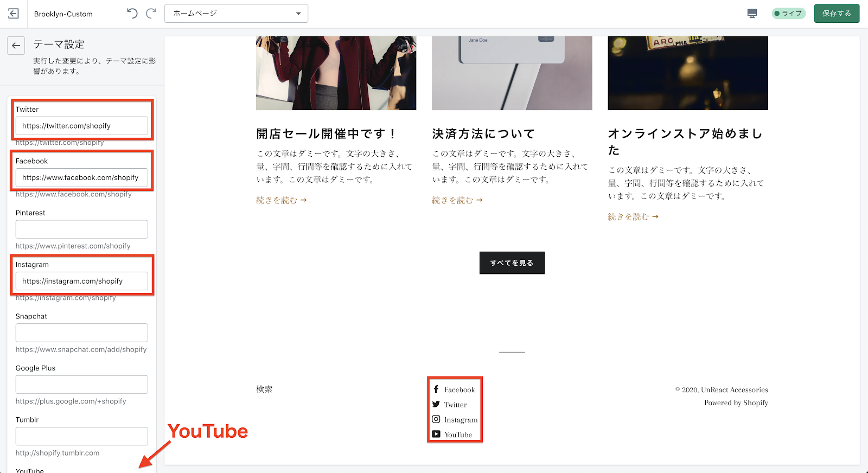Click the Facebook icon in footer
The image size is (868, 473).
(x=436, y=389)
